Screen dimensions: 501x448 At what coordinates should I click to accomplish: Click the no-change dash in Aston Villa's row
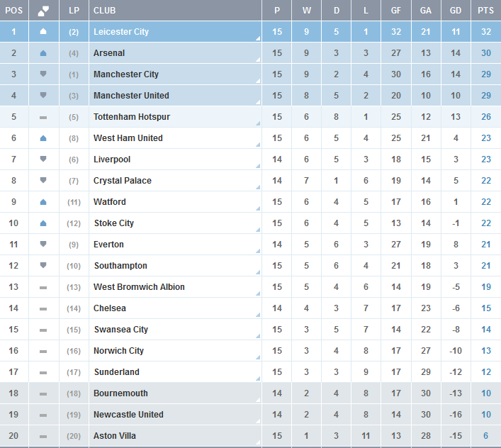click(x=43, y=436)
